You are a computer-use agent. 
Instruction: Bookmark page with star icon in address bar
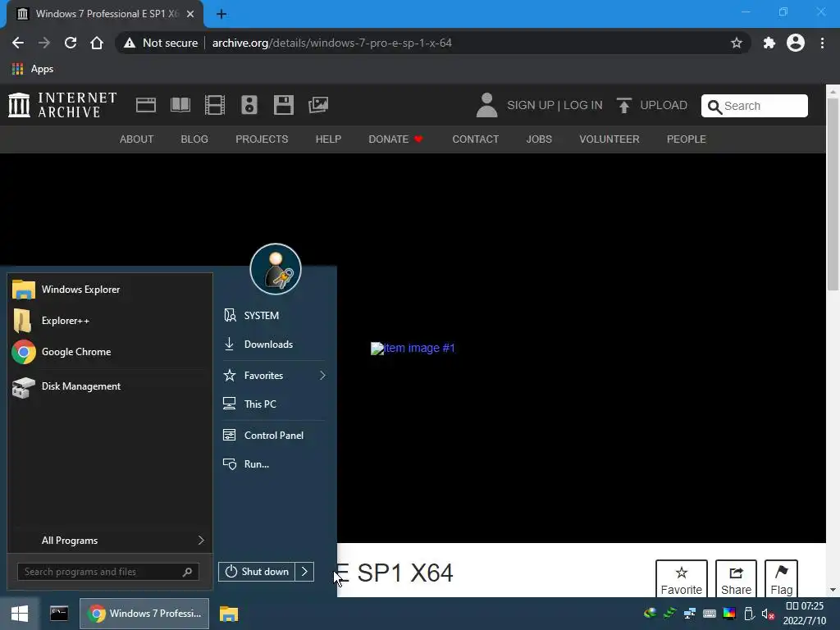pyautogui.click(x=737, y=43)
